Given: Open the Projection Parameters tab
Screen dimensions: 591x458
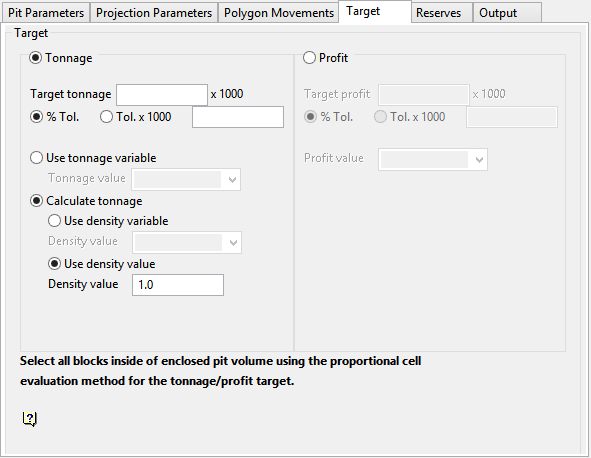Looking at the screenshot, I should (154, 13).
